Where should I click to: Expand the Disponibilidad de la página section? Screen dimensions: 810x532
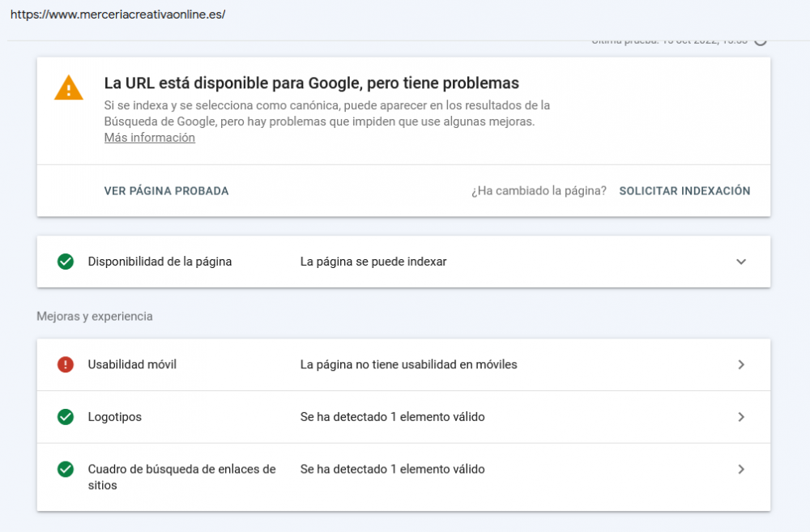pyautogui.click(x=740, y=262)
